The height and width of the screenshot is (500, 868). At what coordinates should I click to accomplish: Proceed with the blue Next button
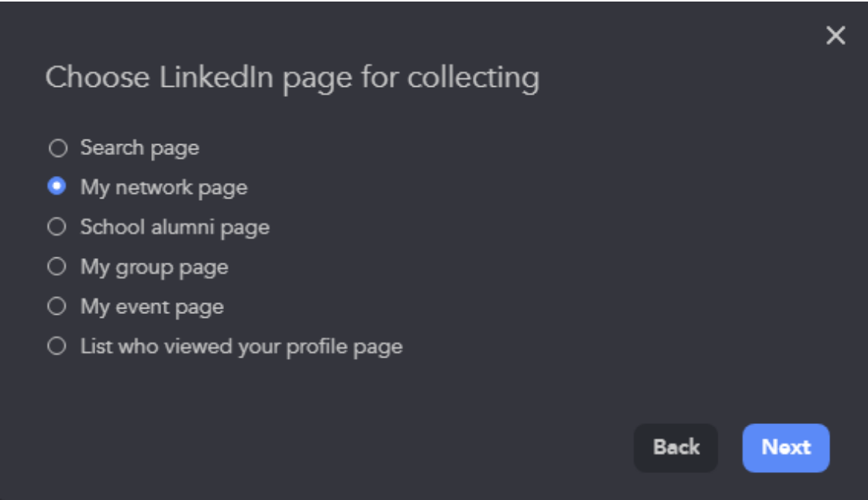[x=786, y=447]
